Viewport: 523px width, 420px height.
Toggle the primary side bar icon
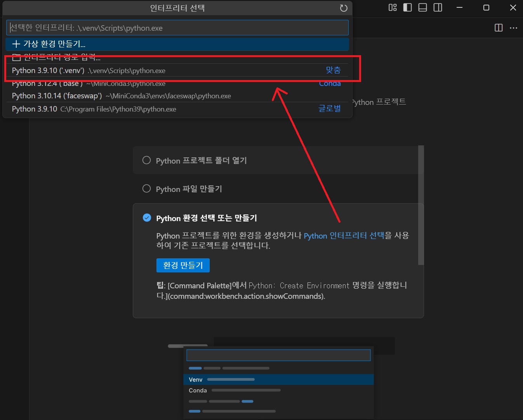click(407, 7)
